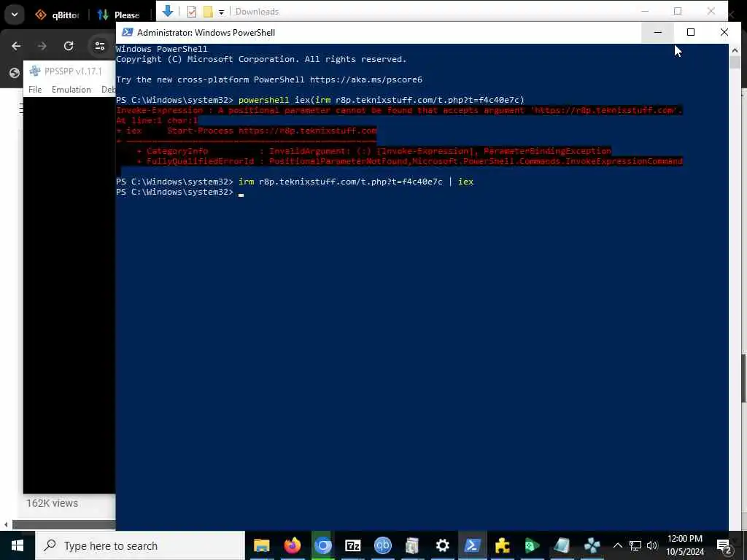Switch to PowerShell on taskbar
This screenshot has width=747, height=560.
click(472, 545)
